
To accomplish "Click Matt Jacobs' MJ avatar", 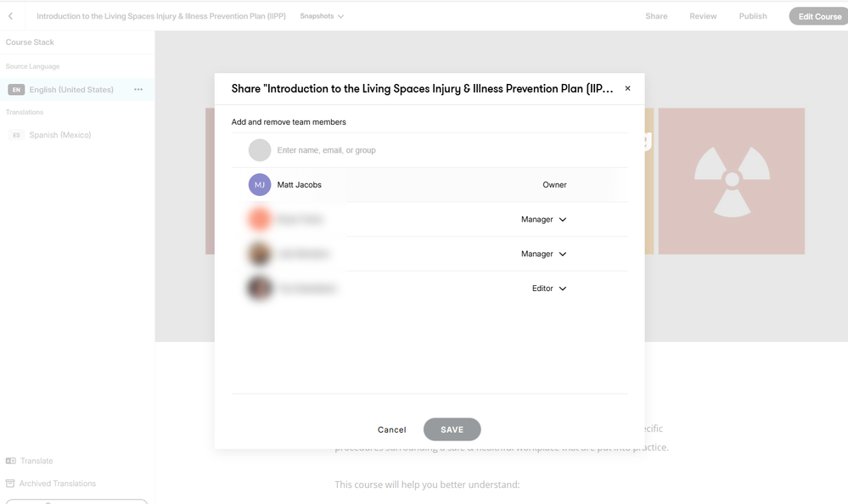I will pos(260,185).
